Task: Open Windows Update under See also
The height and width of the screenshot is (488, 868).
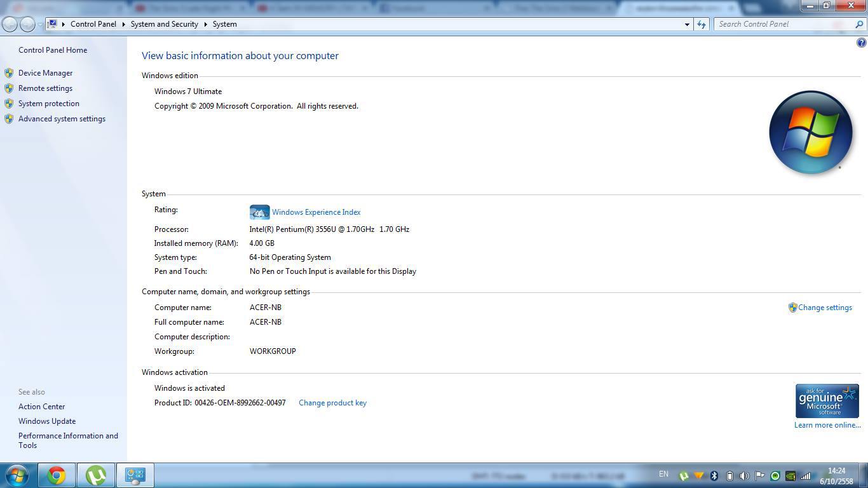Action: (47, 421)
